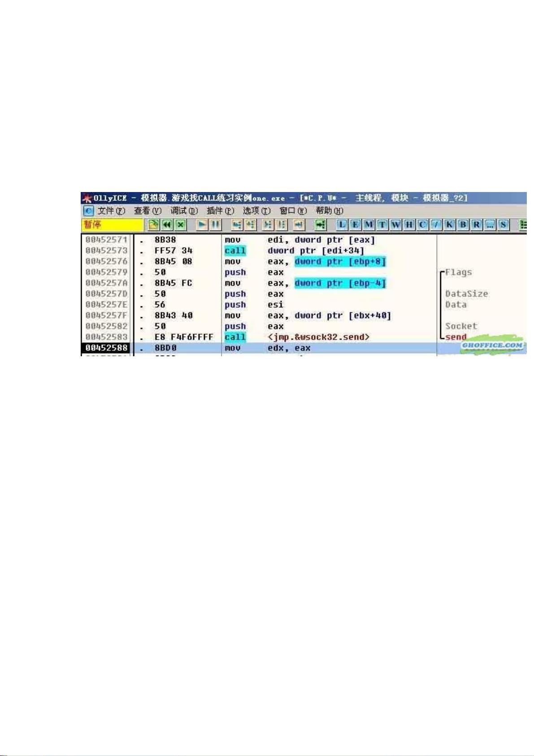This screenshot has height=756, width=534.
Task: Show Memory map M button
Action: 369,224
